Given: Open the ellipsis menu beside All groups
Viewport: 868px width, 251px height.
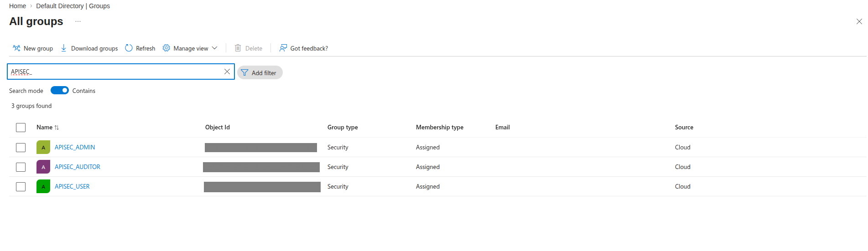Looking at the screenshot, I should [x=78, y=21].
